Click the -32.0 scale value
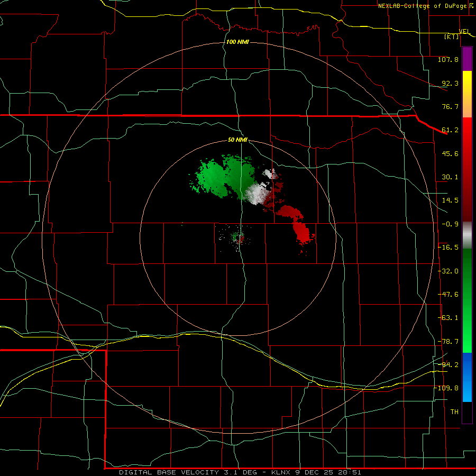Viewport: 476px width, 476px height. click(448, 271)
